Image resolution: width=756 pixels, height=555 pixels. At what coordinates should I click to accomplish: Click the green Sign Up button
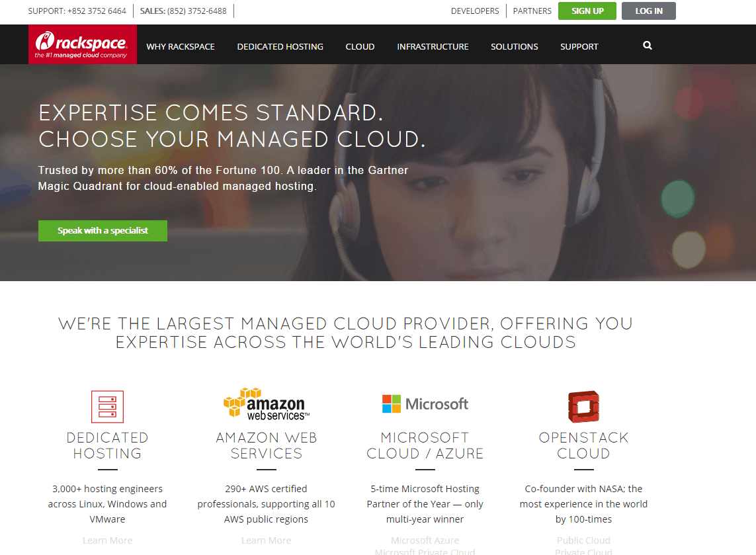[x=587, y=11]
